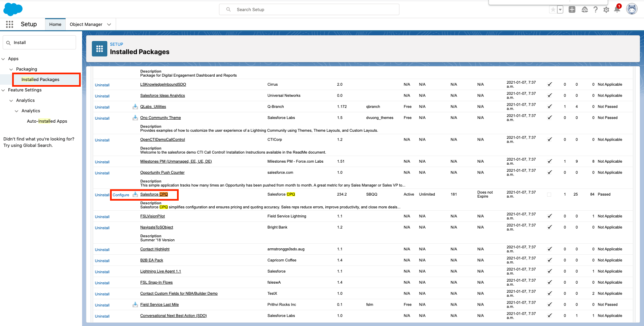
Task: Focus the Quick Find box containing Install
Action: tap(40, 43)
